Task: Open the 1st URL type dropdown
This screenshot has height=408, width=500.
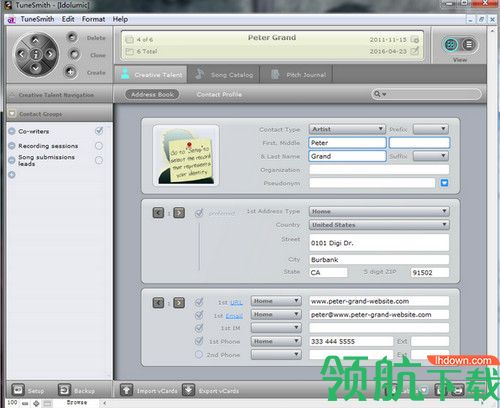Action: [276, 301]
